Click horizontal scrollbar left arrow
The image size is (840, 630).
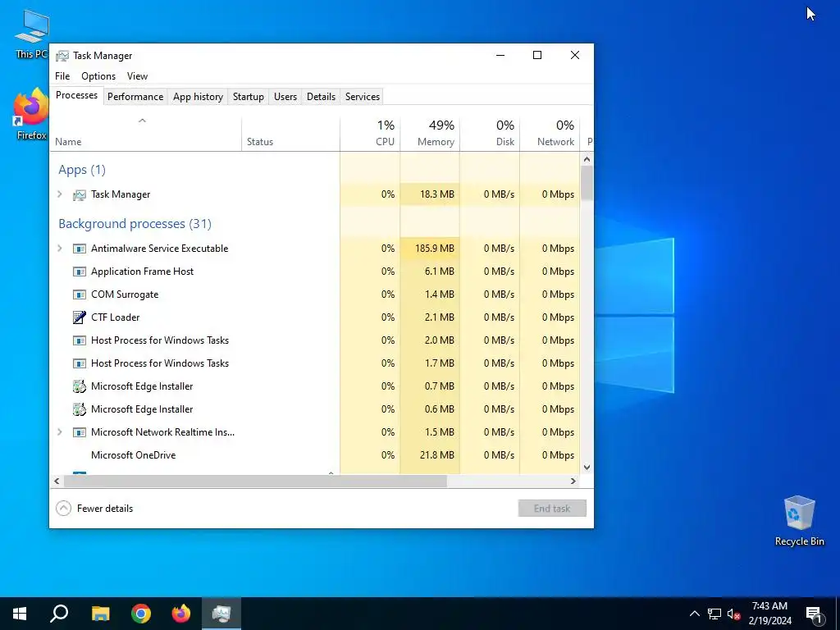[57, 481]
